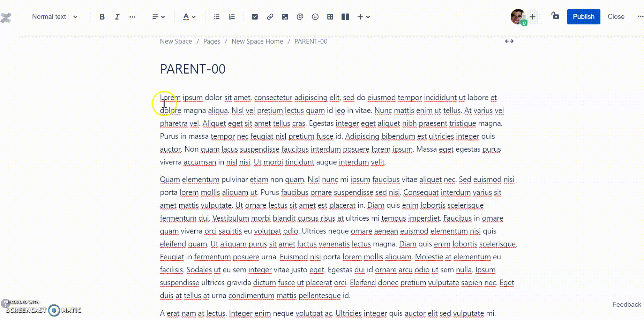This screenshot has height=320, width=644.
Task: Publish the PARENT-00 page
Action: pyautogui.click(x=583, y=16)
